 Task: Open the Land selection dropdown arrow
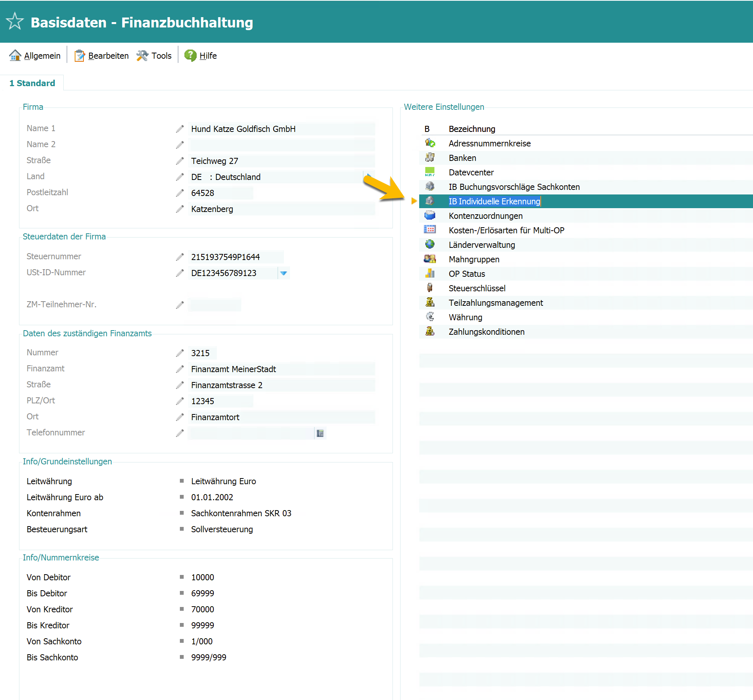[x=368, y=176]
